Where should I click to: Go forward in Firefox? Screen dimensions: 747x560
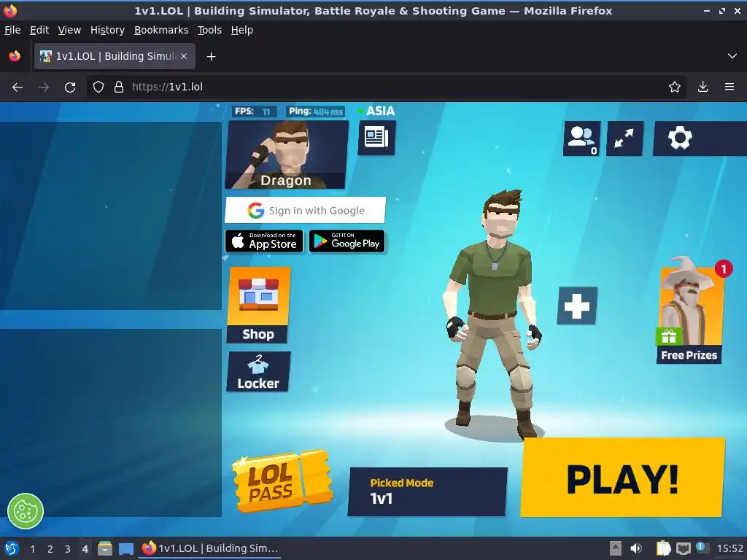tap(44, 87)
